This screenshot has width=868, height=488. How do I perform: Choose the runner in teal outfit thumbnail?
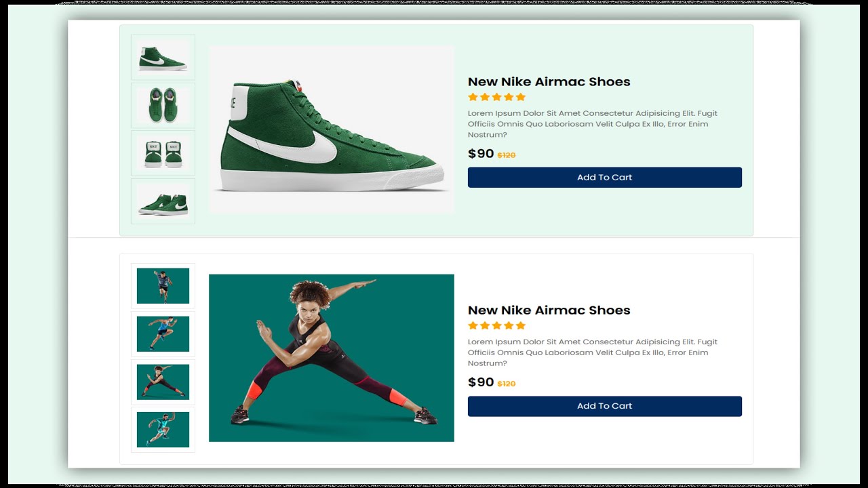pyautogui.click(x=163, y=430)
